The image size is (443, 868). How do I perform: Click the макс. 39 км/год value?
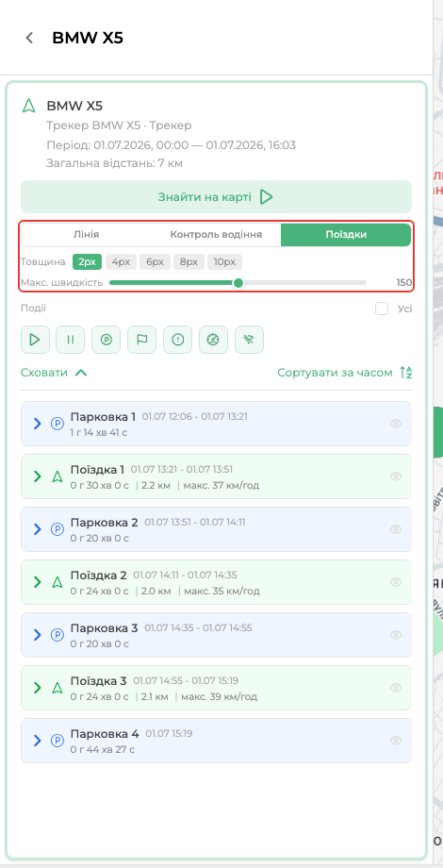(219, 696)
